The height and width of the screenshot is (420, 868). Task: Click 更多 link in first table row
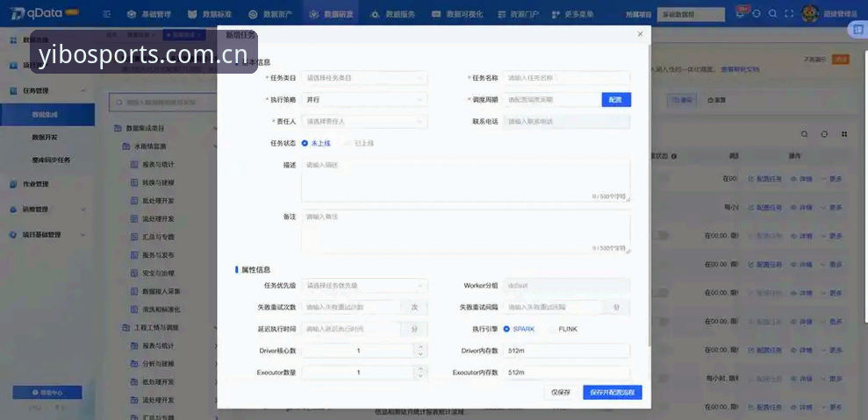(831, 179)
